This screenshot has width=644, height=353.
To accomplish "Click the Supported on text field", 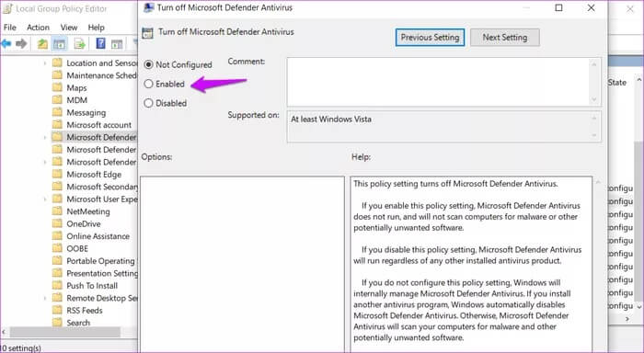I will pos(444,127).
